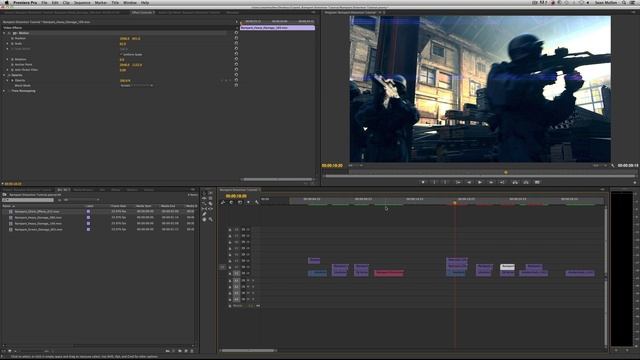Collapse the Opacity effect group

click(x=4, y=75)
